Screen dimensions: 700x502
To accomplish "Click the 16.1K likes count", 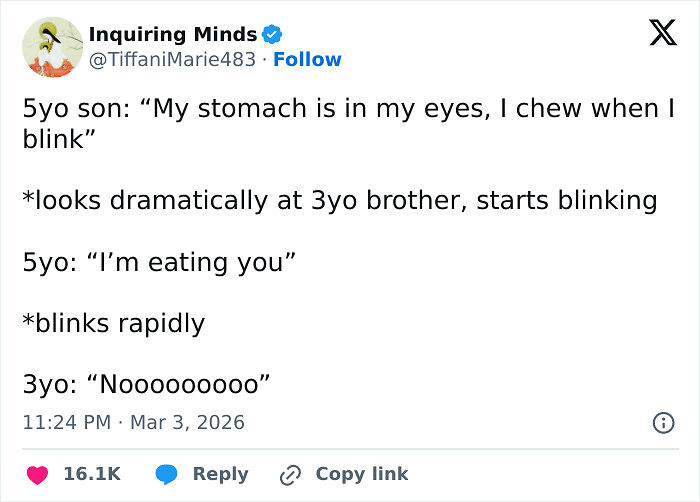I will coord(92,474).
